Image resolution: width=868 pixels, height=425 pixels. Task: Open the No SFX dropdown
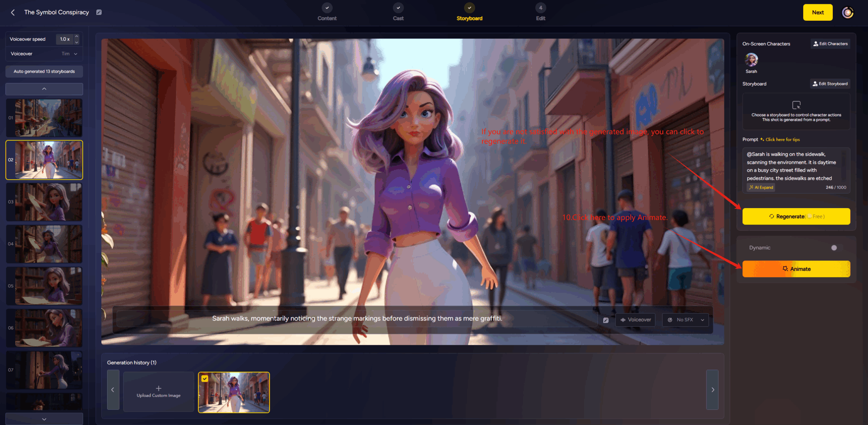(x=685, y=319)
